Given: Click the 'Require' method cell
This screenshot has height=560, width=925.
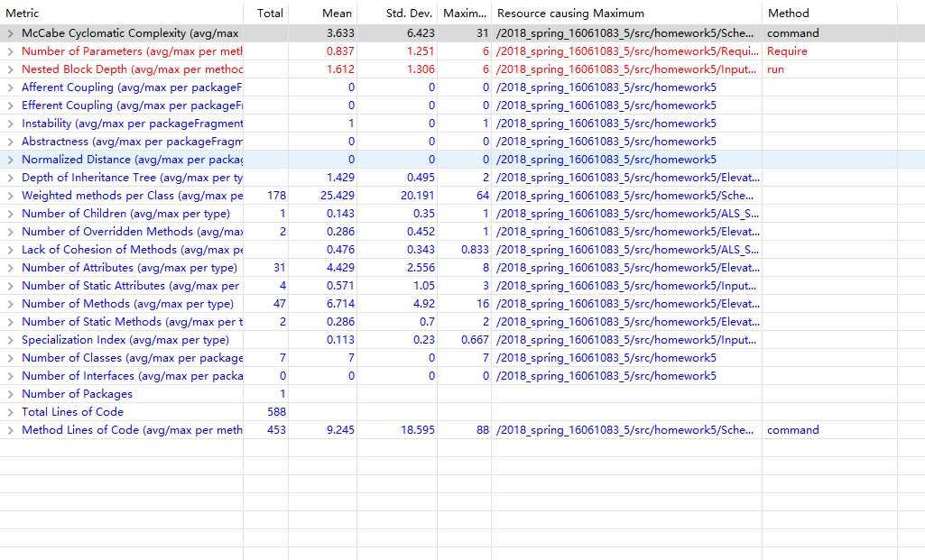Looking at the screenshot, I should pyautogui.click(x=787, y=52).
